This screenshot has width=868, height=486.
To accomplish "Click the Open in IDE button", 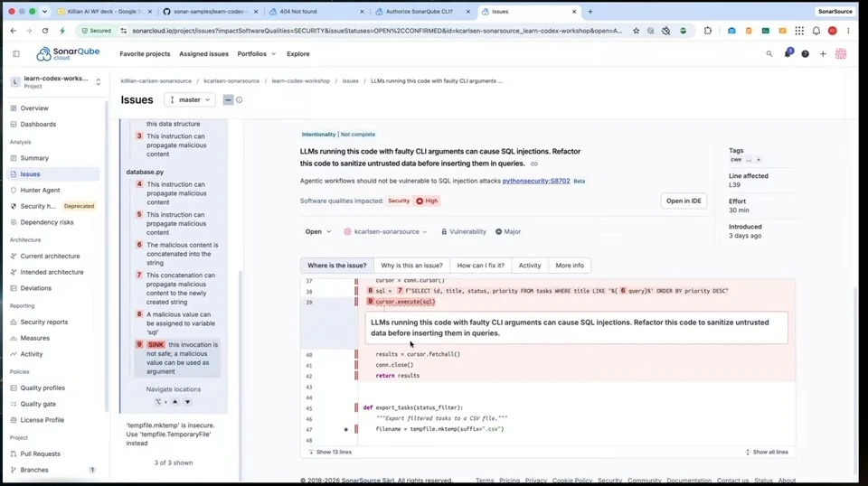I will pyautogui.click(x=684, y=201).
